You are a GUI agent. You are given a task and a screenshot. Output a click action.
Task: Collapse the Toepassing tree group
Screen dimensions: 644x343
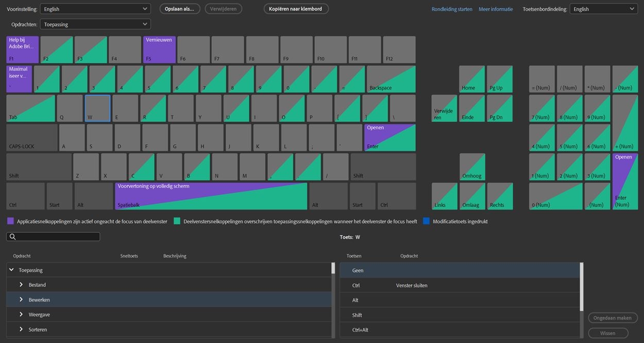point(11,270)
